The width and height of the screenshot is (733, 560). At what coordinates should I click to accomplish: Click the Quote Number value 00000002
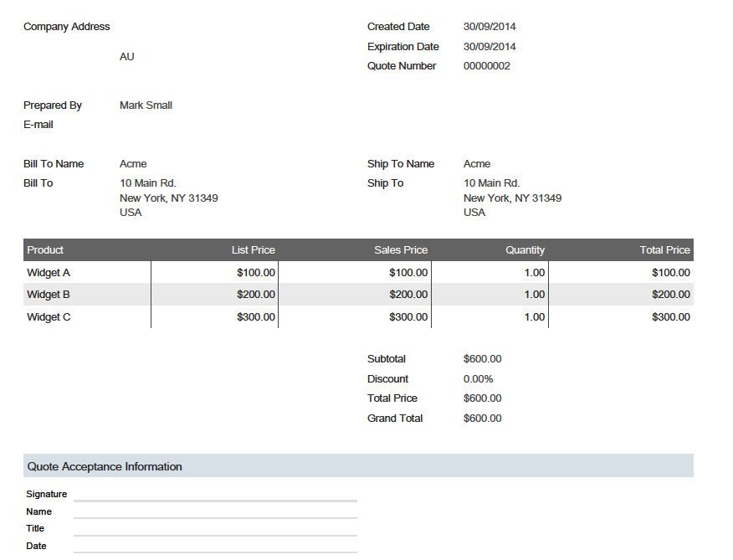pyautogui.click(x=489, y=65)
